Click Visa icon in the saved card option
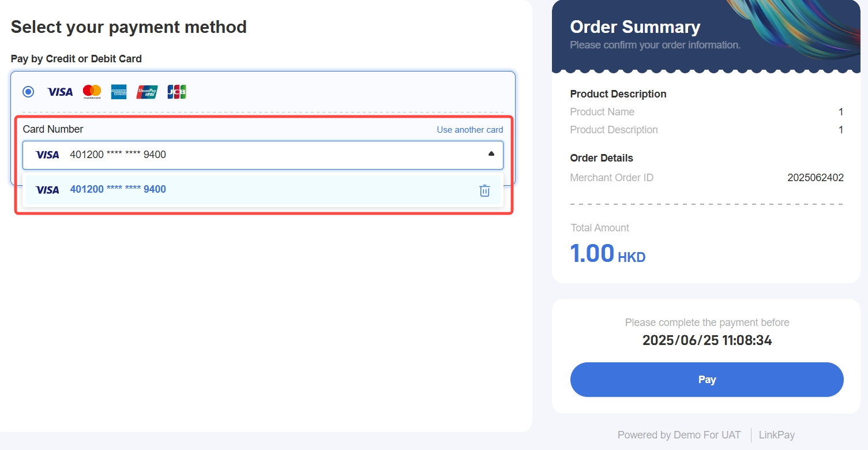The height and width of the screenshot is (450, 868). pyautogui.click(x=47, y=190)
